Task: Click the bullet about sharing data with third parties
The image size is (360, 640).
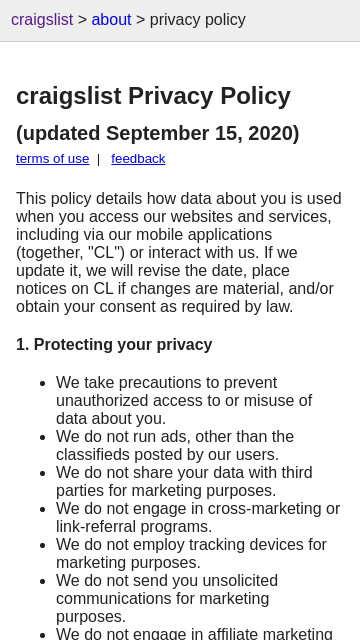Action: (184, 481)
